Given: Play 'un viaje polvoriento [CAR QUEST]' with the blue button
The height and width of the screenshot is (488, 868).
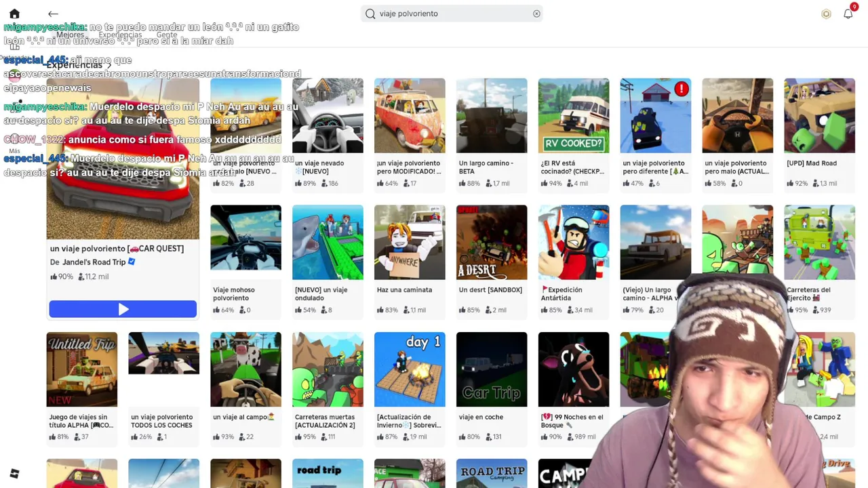Looking at the screenshot, I should pos(123,309).
